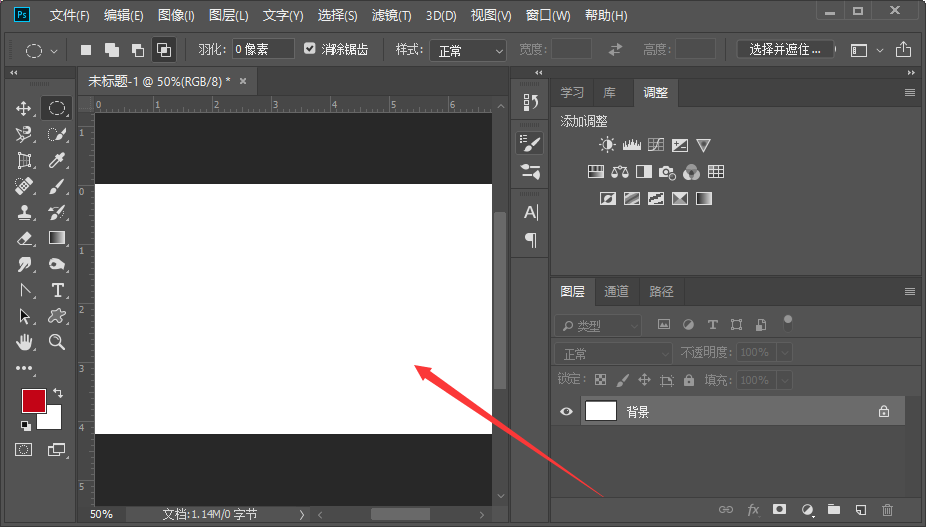Select the Zoom tool
Image resolution: width=926 pixels, height=527 pixels.
(57, 342)
